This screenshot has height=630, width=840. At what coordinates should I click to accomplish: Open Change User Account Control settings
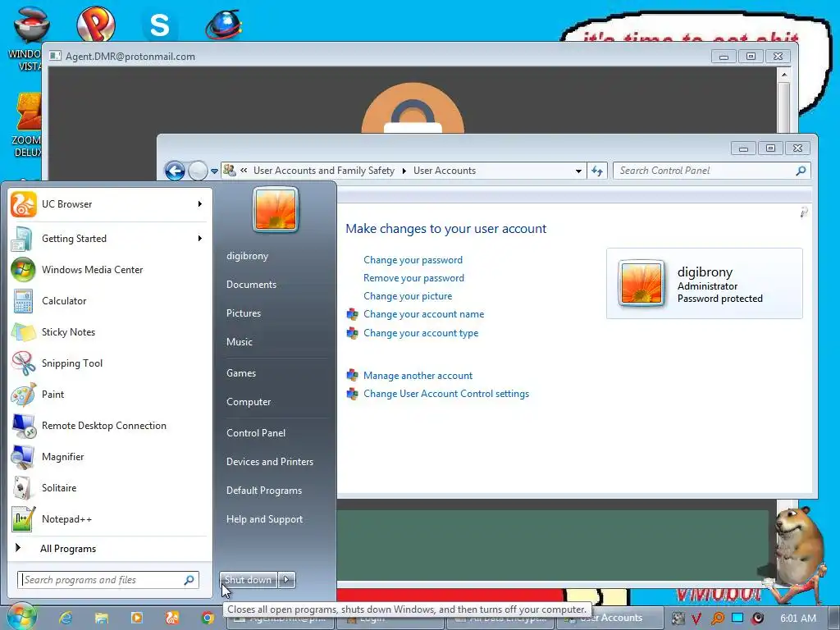446,394
